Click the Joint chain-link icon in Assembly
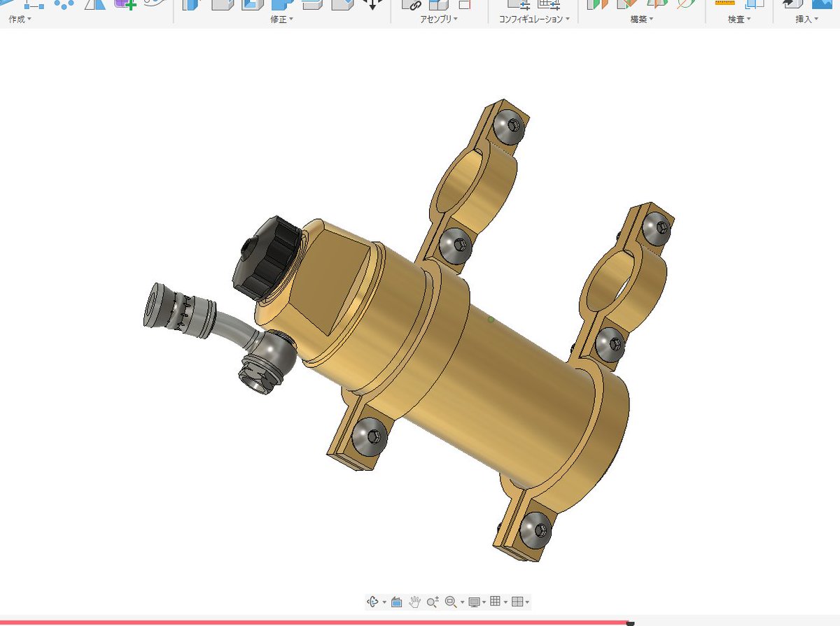Viewport: 840px width, 626px height. point(411,3)
